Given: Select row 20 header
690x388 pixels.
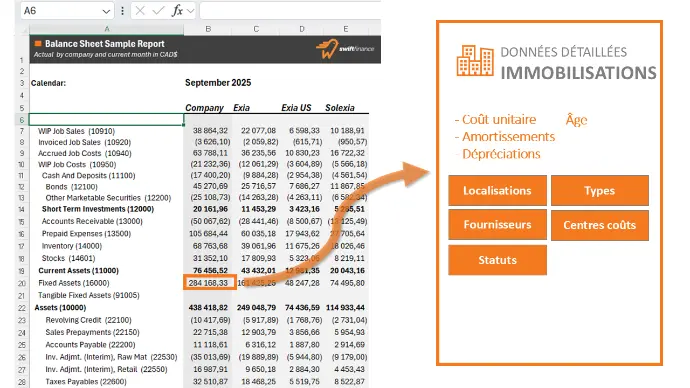Looking at the screenshot, I should (x=22, y=283).
